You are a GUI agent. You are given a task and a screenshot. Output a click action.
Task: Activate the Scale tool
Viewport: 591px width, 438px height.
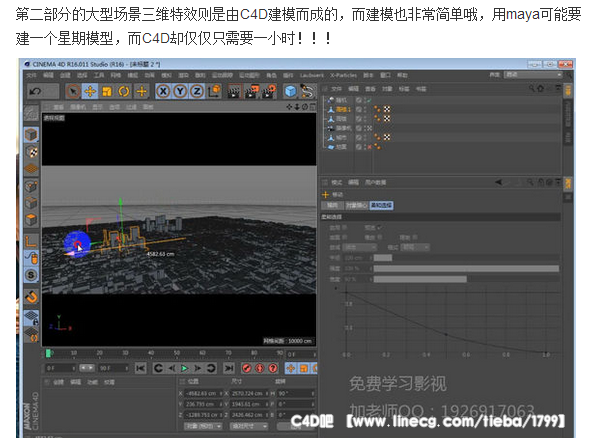click(x=107, y=91)
